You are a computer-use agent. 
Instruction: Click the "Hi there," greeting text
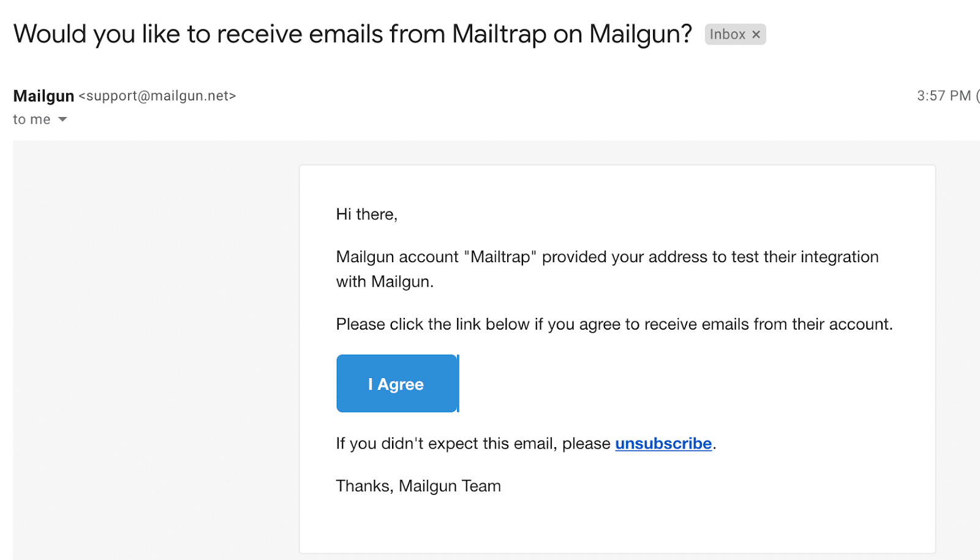pos(366,214)
